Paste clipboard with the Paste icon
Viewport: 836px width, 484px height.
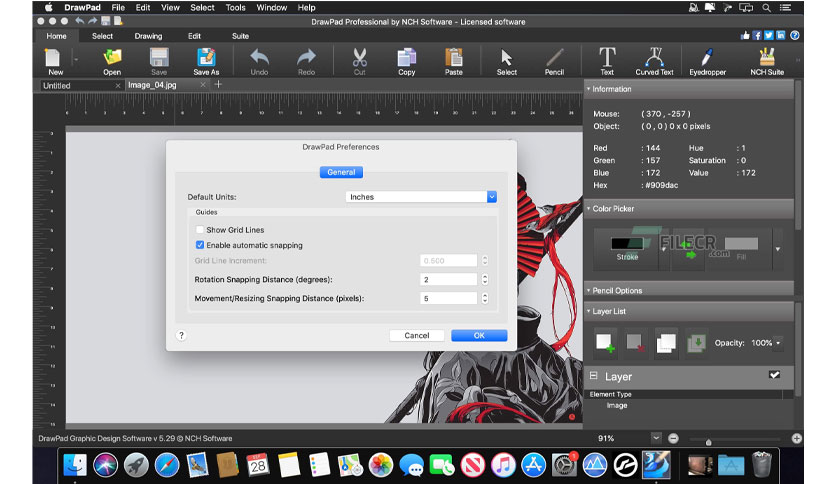[454, 61]
